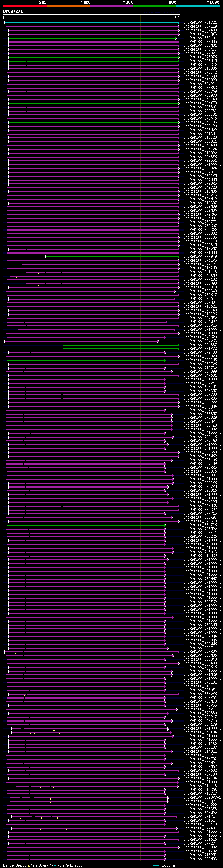This screenshot has width=223, height=868.
Task: Select hit UniRef100_C1GIZ3
Action: pyautogui.click(x=200, y=138)
